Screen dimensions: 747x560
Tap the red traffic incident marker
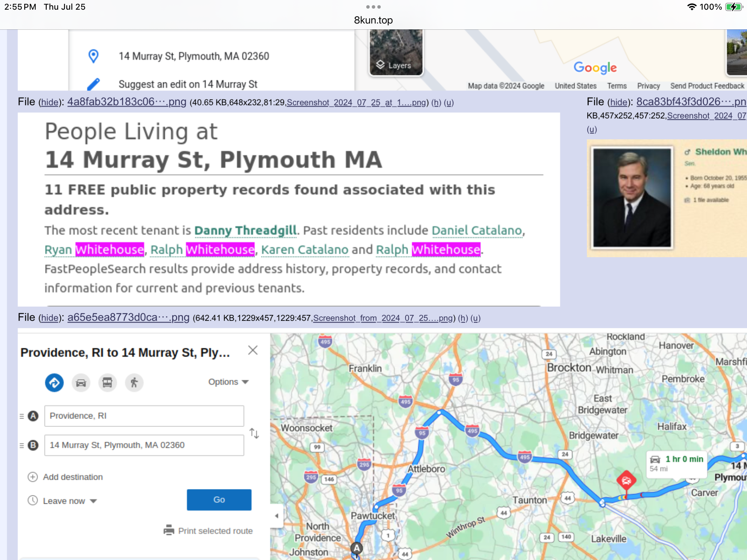pos(626,480)
